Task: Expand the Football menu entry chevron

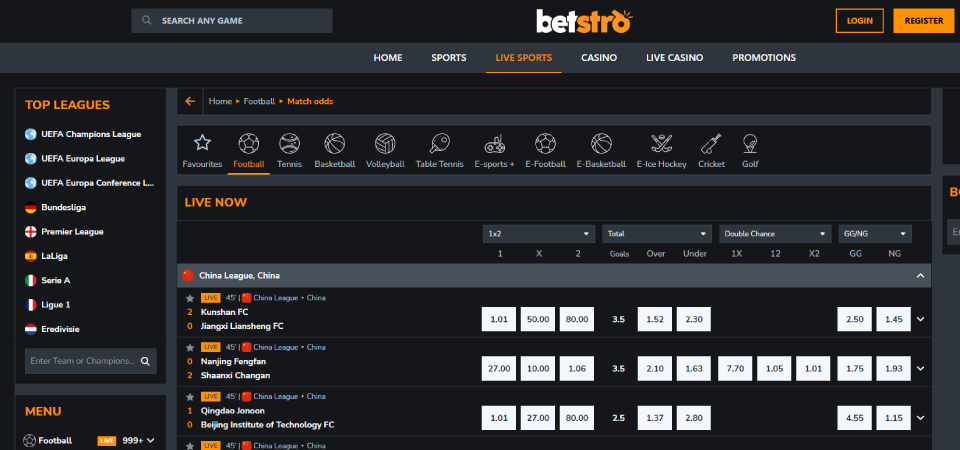Action: pos(151,440)
